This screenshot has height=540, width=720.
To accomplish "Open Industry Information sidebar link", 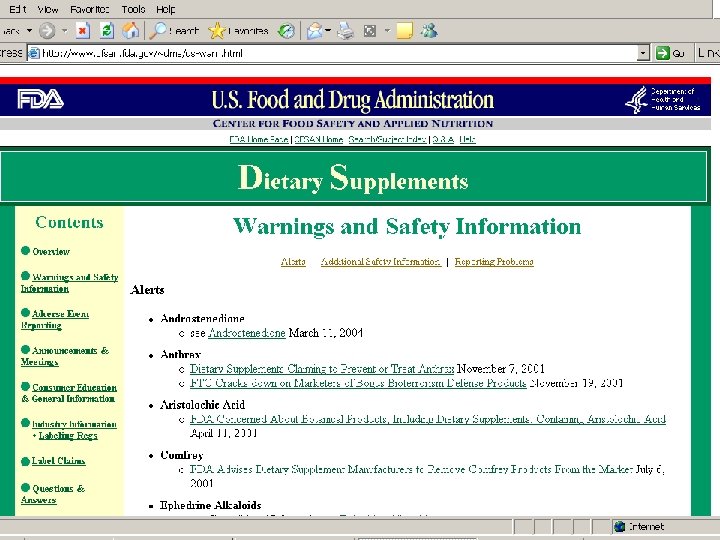I will 74,424.
